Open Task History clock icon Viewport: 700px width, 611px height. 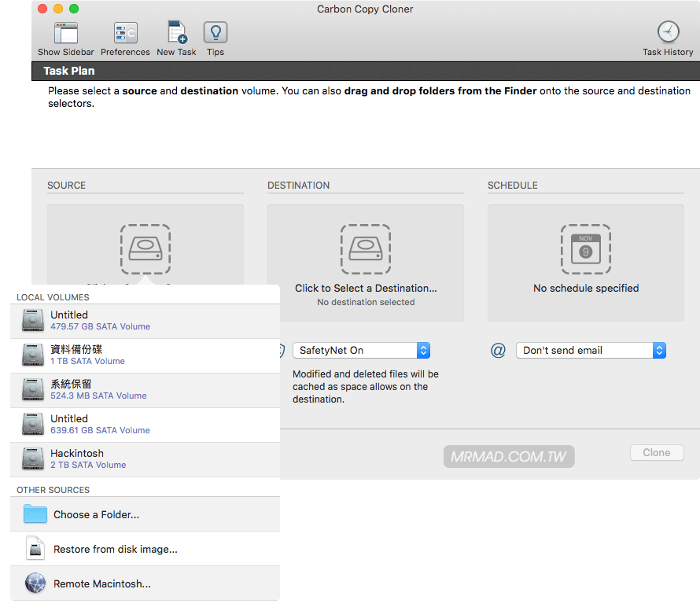[669, 32]
